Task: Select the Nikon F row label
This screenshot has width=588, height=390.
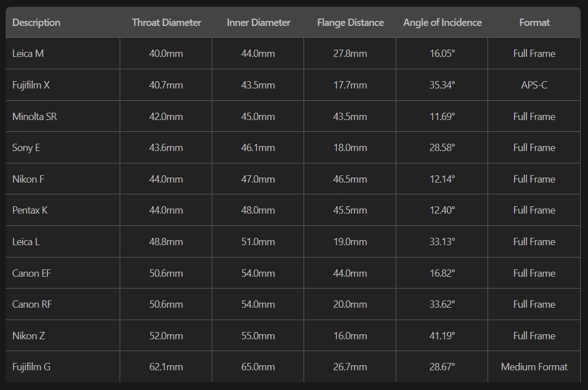Action: [28, 179]
